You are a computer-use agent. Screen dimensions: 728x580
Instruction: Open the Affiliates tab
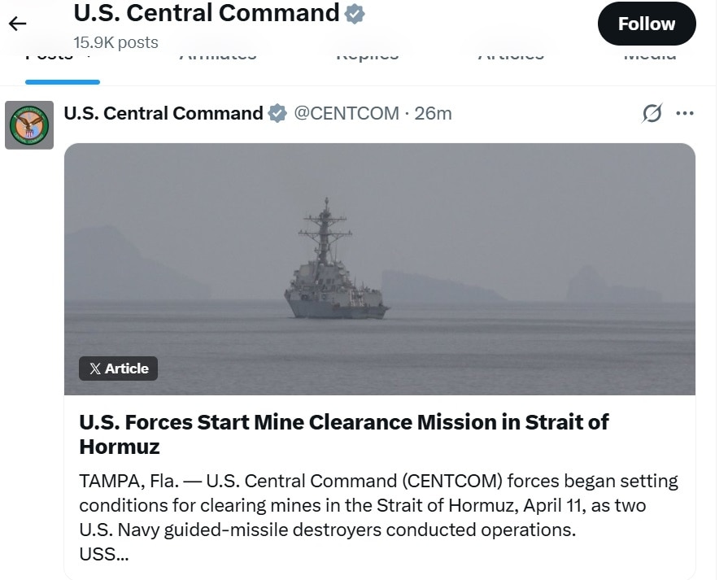pyautogui.click(x=217, y=57)
